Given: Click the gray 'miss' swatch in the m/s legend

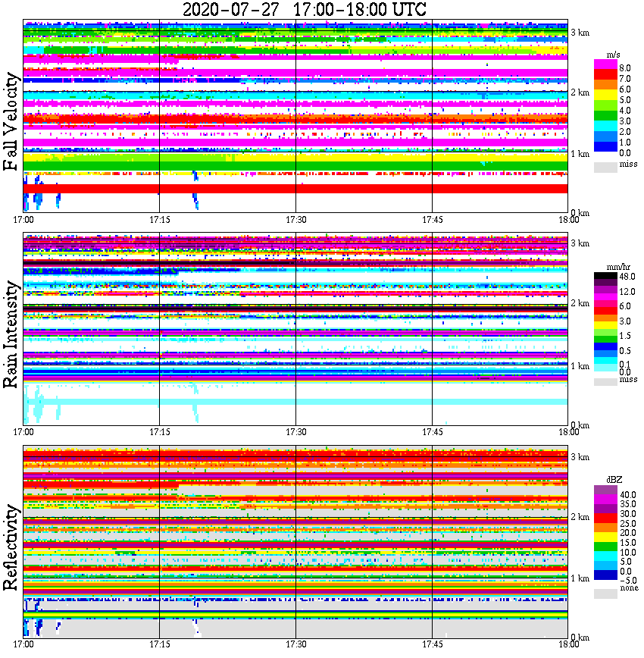Looking at the screenshot, I should pyautogui.click(x=605, y=167).
